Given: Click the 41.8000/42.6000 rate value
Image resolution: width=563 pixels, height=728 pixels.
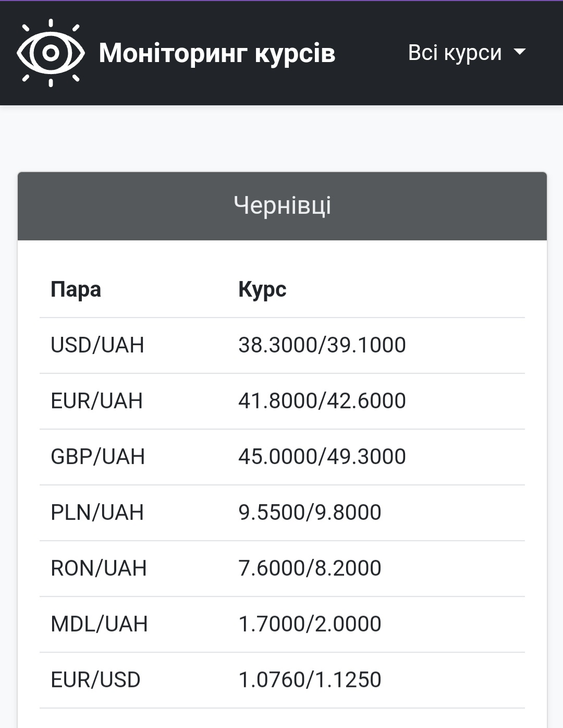Looking at the screenshot, I should click(x=322, y=401).
